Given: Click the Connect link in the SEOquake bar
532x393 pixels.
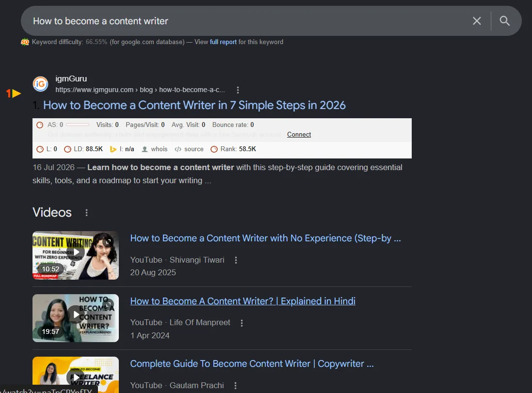Looking at the screenshot, I should coord(299,135).
